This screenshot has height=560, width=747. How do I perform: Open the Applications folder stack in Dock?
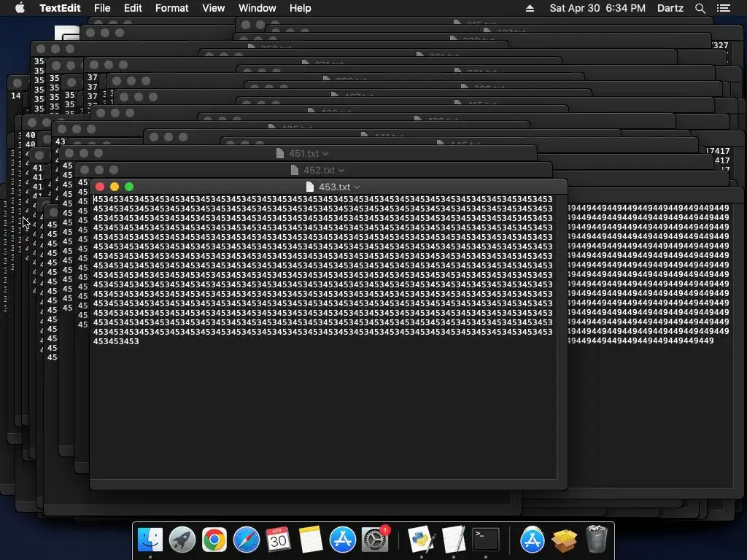[532, 540]
